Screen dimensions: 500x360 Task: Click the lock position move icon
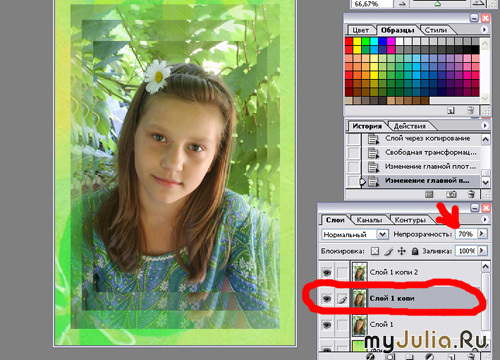click(x=402, y=251)
